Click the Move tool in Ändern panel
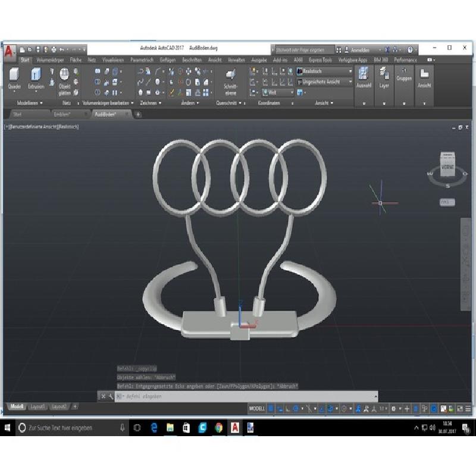This screenshot has width=476, height=476. [189, 71]
